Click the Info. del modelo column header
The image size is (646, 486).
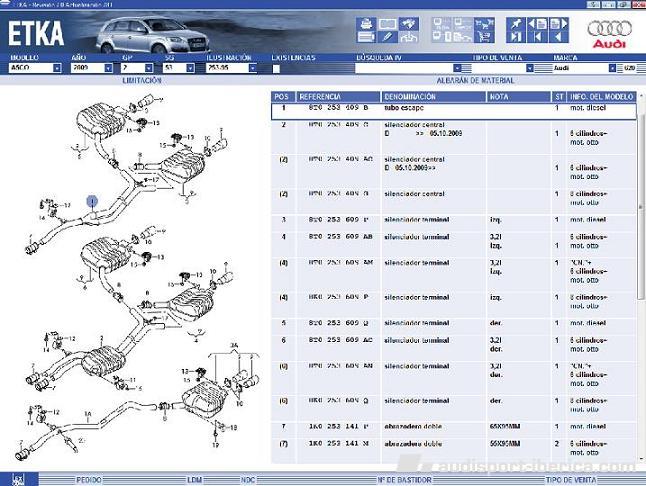(601, 97)
